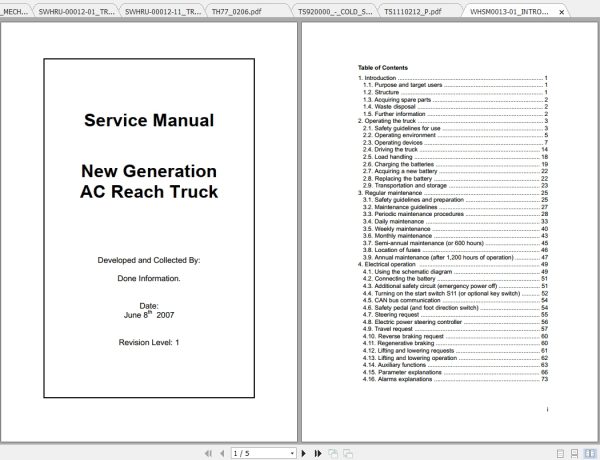
Task: Select two-page facing view
Action: click(590, 453)
